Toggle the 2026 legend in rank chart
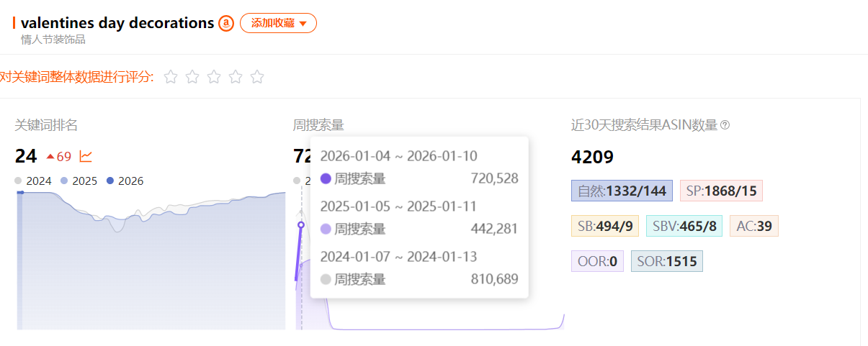The image size is (868, 346). pyautogui.click(x=125, y=181)
